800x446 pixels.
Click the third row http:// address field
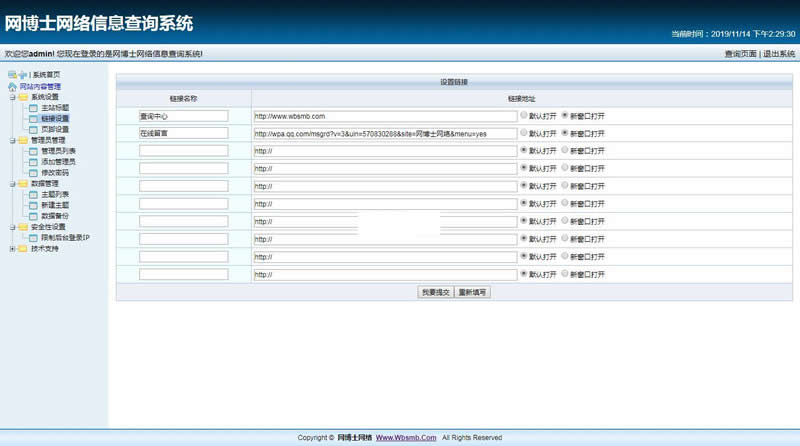385,151
